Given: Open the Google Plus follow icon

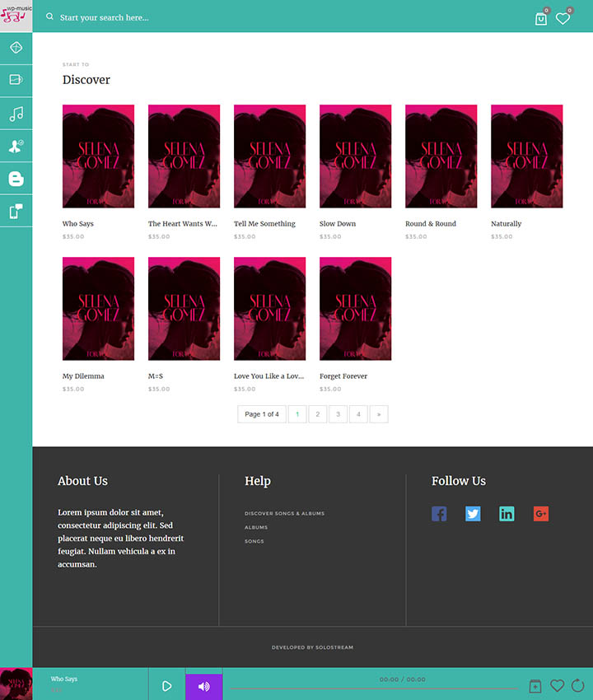Looking at the screenshot, I should coord(541,514).
